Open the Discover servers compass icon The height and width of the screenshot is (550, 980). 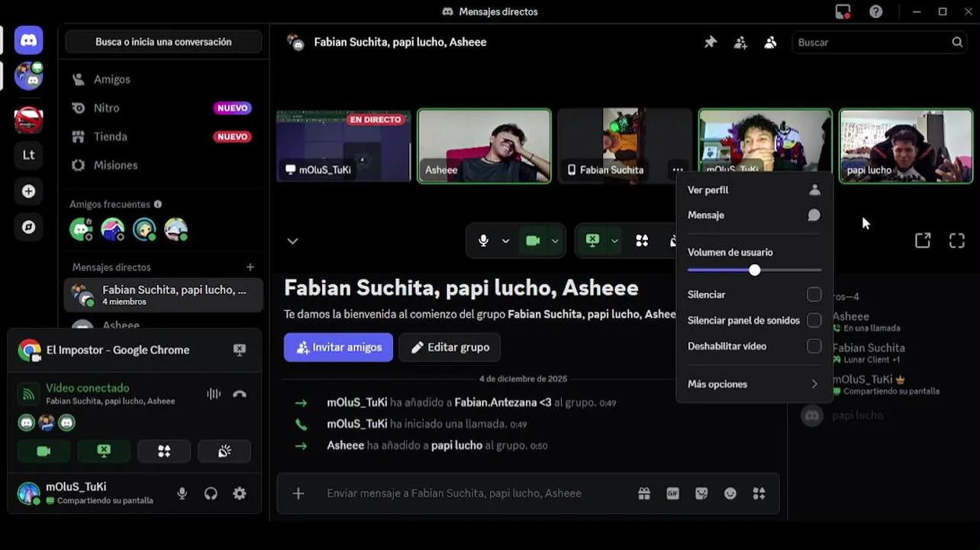[28, 227]
